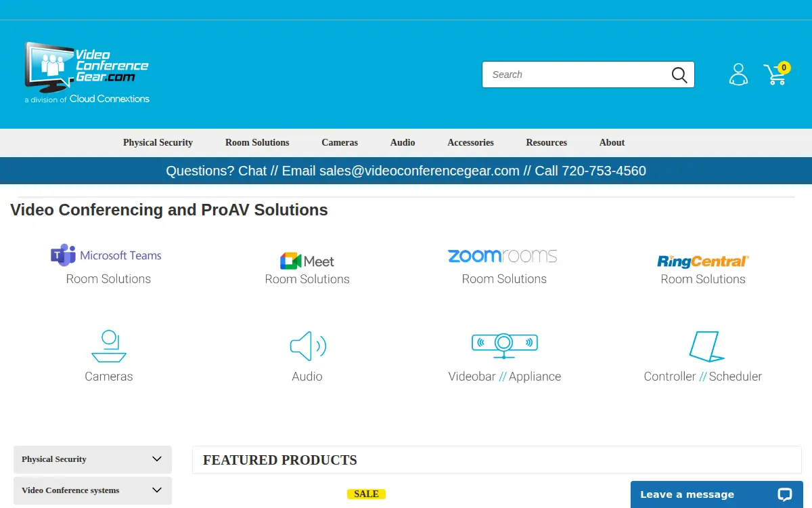812x508 pixels.
Task: Open the Audio navigation menu
Action: click(403, 143)
